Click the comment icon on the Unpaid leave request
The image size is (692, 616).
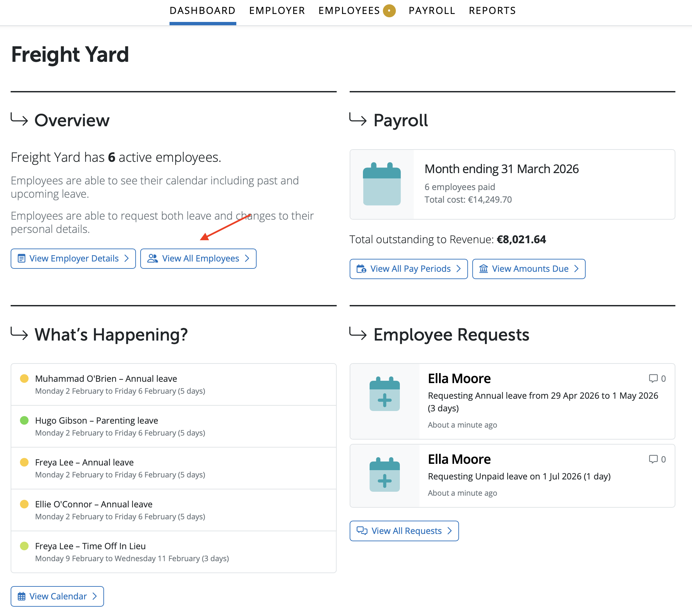click(653, 459)
